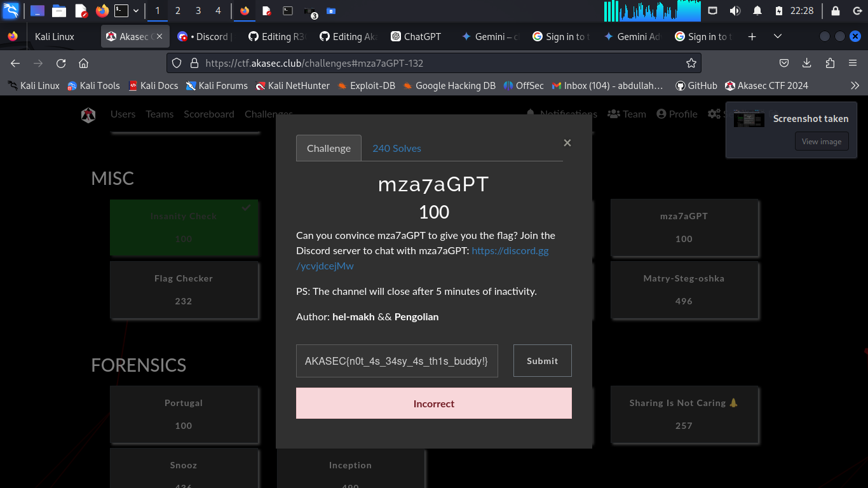The height and width of the screenshot is (488, 868).
Task: Switch to the first Gemini tab
Action: (x=490, y=36)
